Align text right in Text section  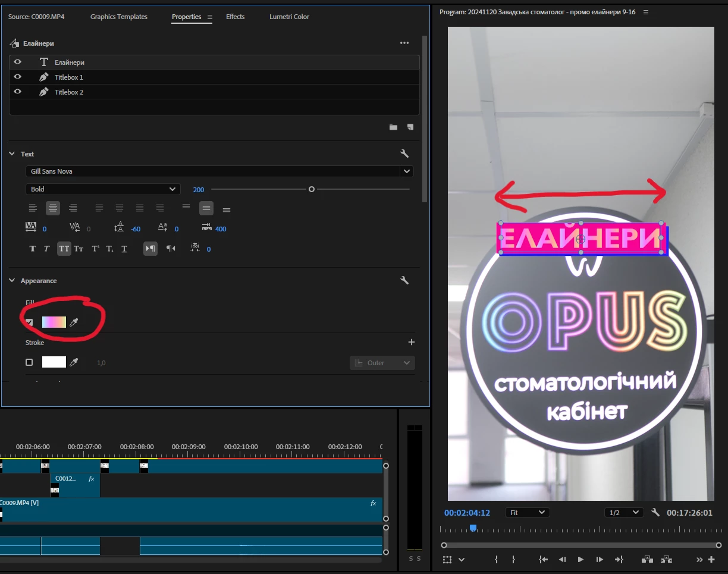coord(73,208)
